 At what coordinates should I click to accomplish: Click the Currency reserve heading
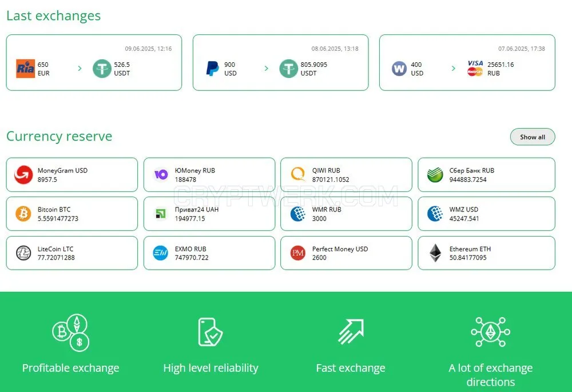(x=59, y=136)
